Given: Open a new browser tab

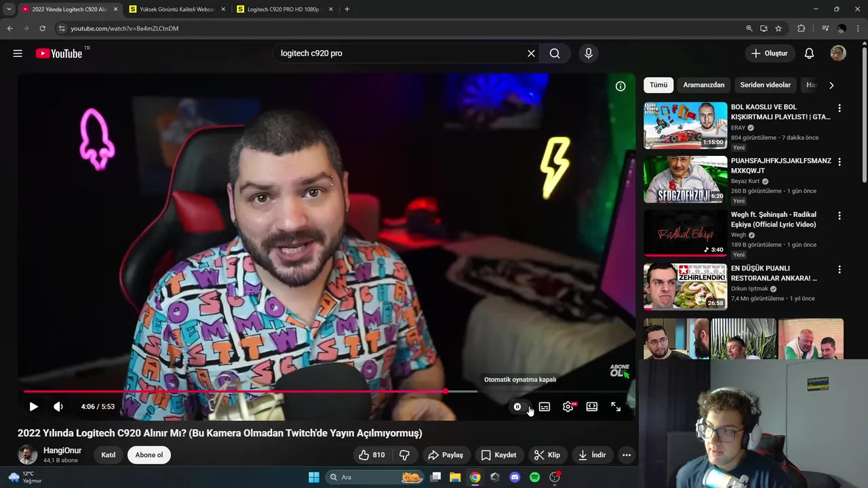Looking at the screenshot, I should 347,9.
